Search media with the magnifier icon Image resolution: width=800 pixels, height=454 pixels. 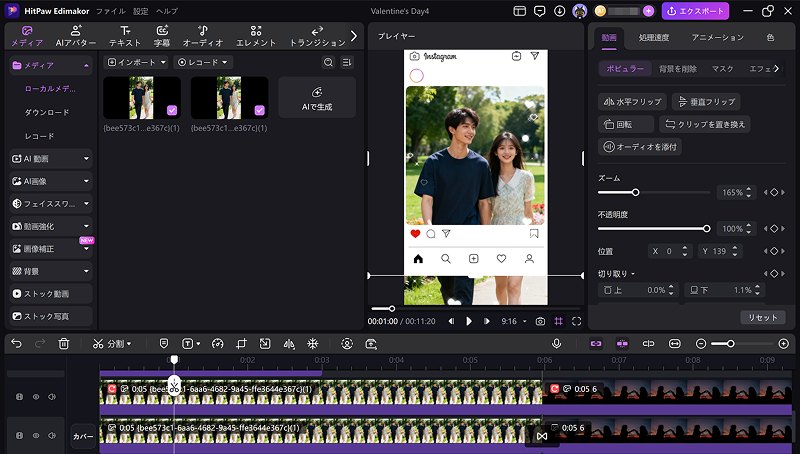coord(329,62)
